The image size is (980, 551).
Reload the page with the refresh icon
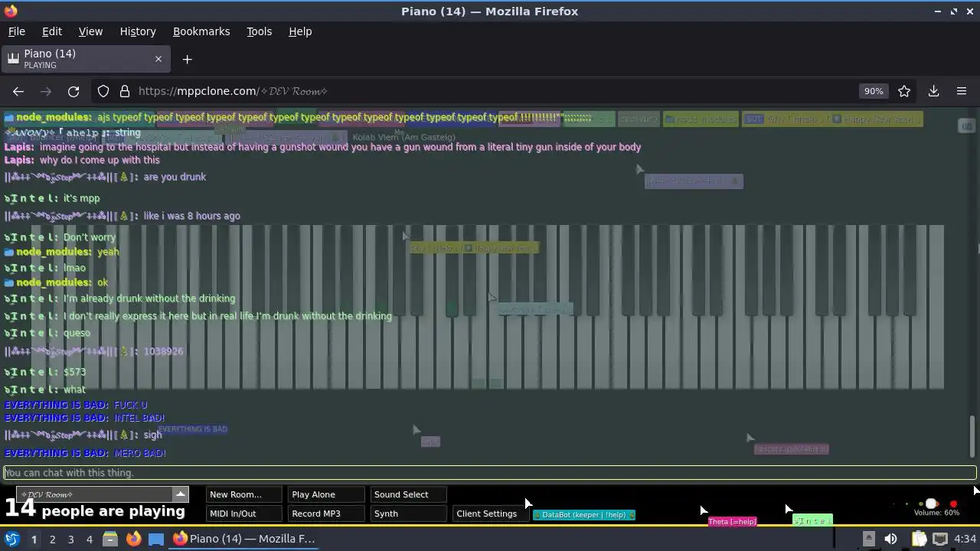[x=73, y=91]
